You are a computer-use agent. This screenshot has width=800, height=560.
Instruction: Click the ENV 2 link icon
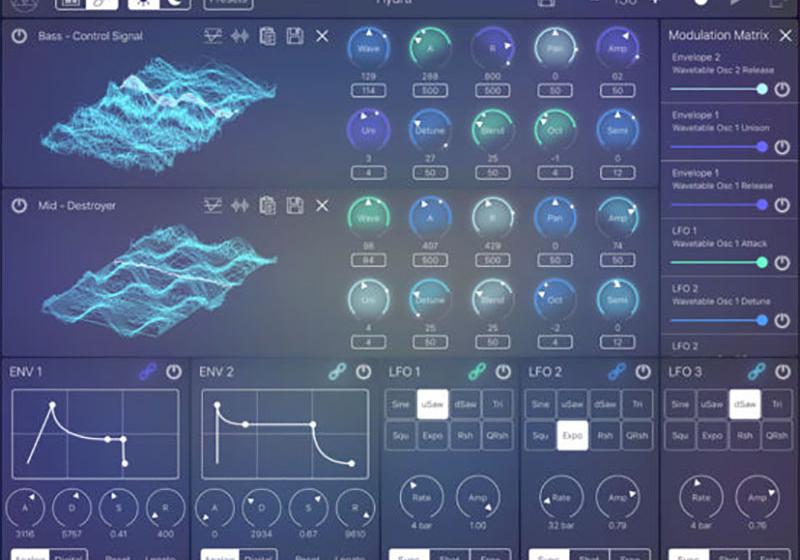click(337, 372)
